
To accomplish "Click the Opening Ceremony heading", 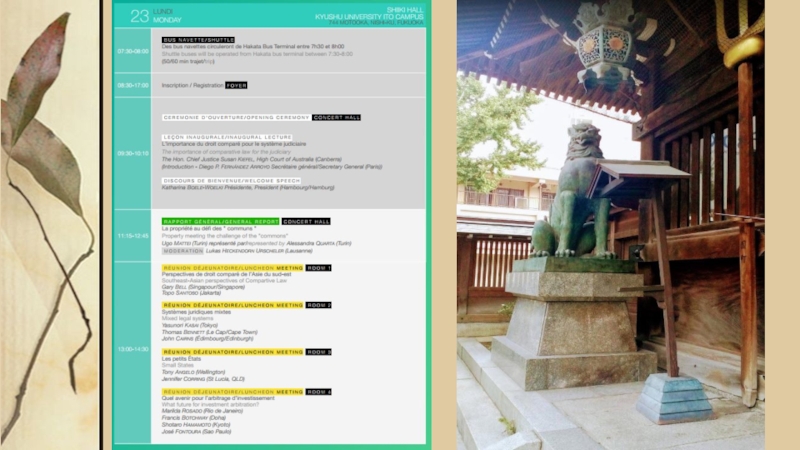I will click(236, 117).
